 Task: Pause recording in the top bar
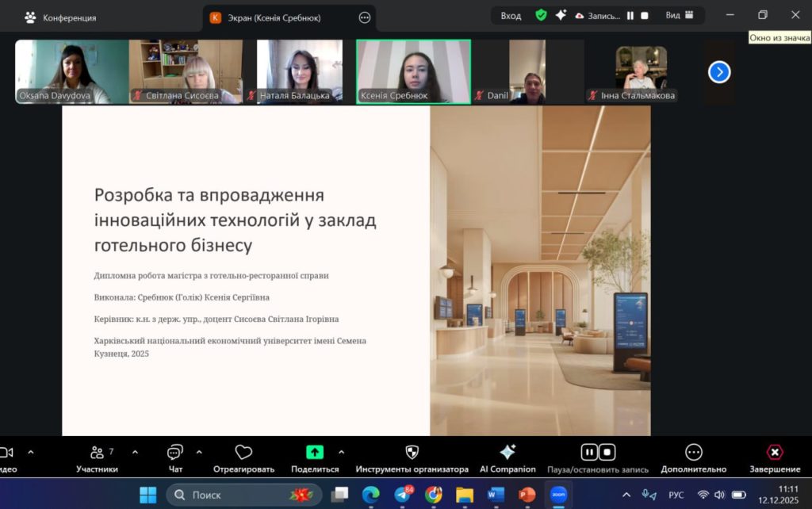[630, 15]
